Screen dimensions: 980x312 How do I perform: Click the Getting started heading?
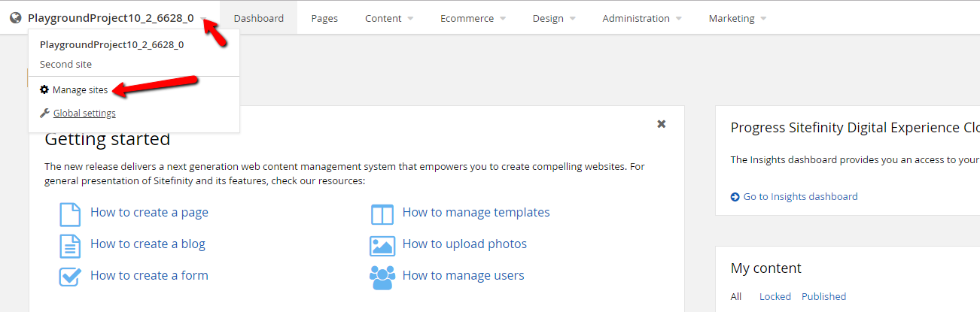tap(108, 140)
